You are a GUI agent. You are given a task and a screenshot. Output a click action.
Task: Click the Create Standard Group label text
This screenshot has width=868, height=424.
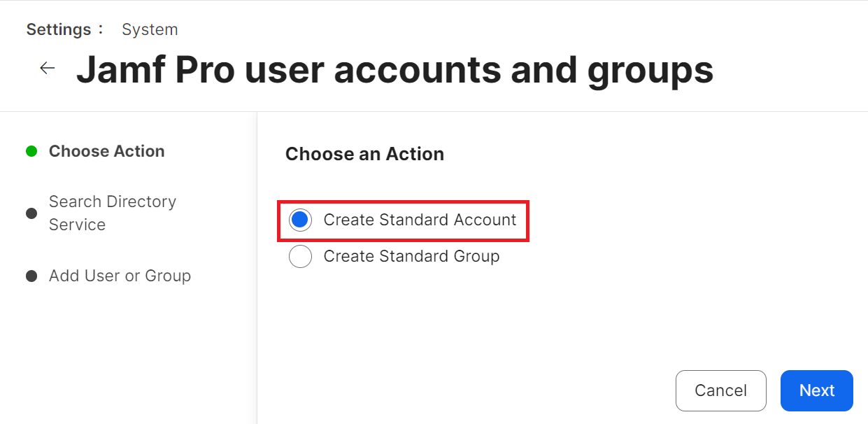pos(411,257)
